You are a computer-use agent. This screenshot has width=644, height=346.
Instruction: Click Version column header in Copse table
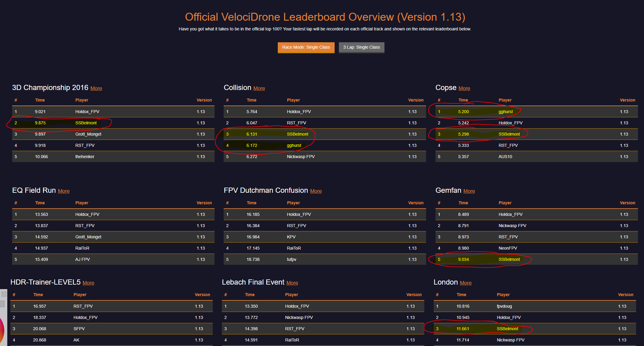click(628, 100)
